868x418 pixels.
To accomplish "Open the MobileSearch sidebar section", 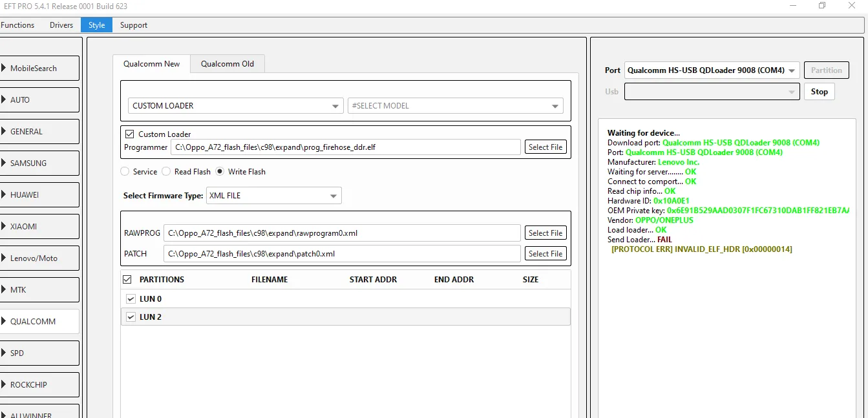I will 39,68.
